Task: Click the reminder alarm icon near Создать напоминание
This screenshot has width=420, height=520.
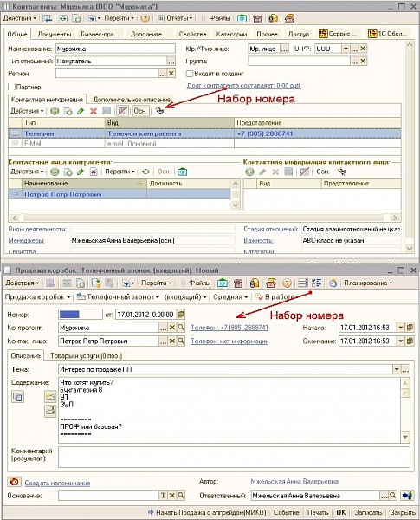Action: (x=14, y=482)
